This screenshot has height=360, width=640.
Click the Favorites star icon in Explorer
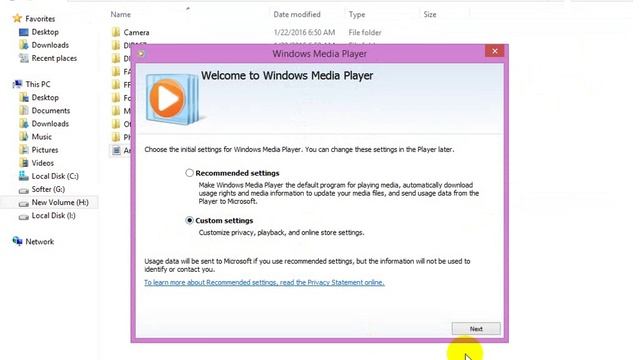pyautogui.click(x=17, y=18)
